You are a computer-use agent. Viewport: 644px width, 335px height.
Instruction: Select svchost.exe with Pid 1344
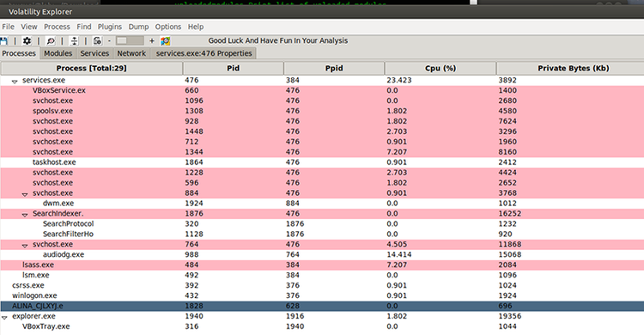pyautogui.click(x=322, y=152)
